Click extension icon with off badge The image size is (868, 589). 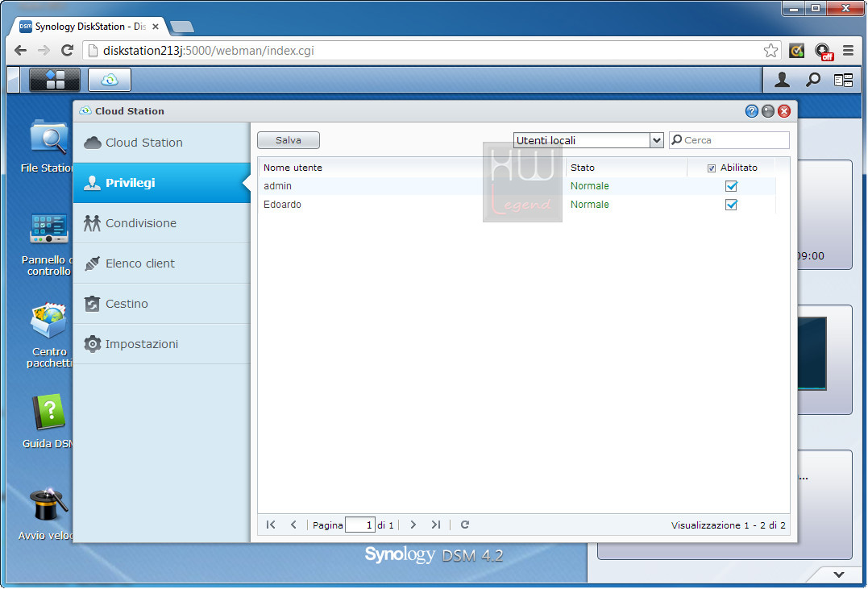coord(824,52)
